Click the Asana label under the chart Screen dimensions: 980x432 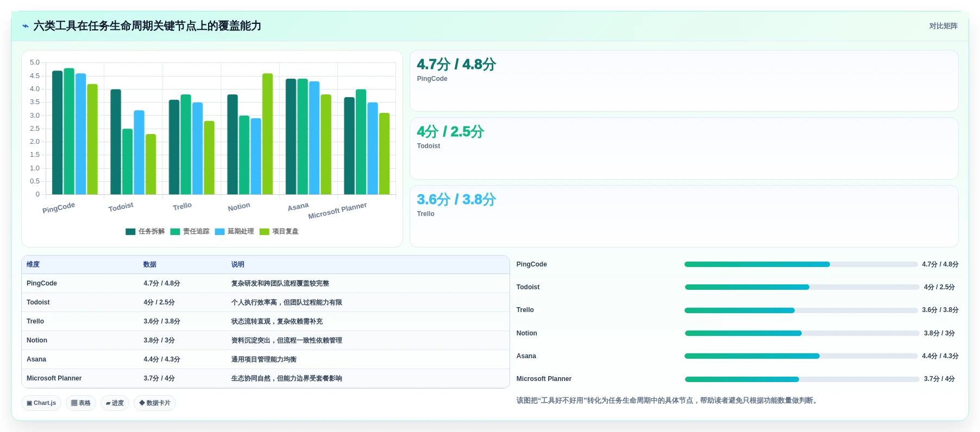(298, 207)
